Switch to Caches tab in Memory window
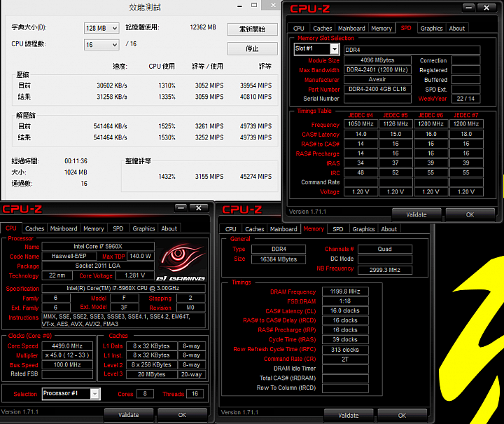The image size is (504, 424). point(255,229)
